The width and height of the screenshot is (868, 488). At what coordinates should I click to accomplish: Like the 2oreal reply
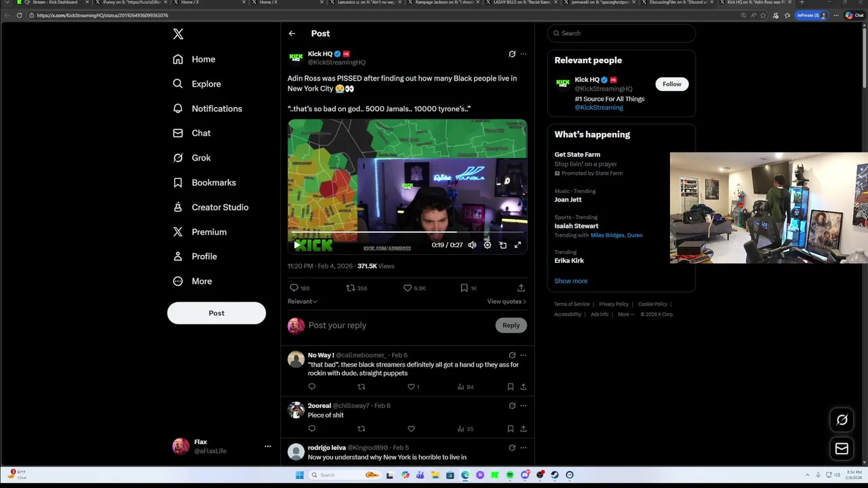pyautogui.click(x=410, y=429)
